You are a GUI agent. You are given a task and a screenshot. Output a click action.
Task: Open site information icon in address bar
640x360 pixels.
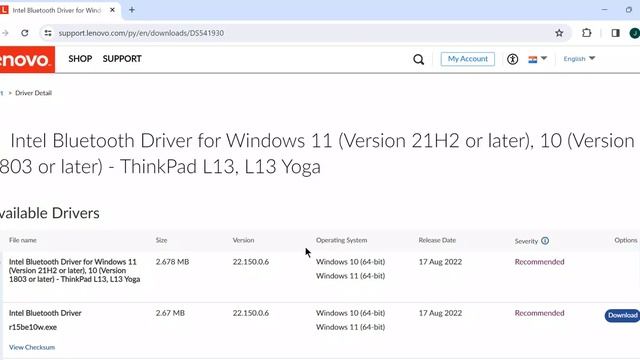(48, 33)
